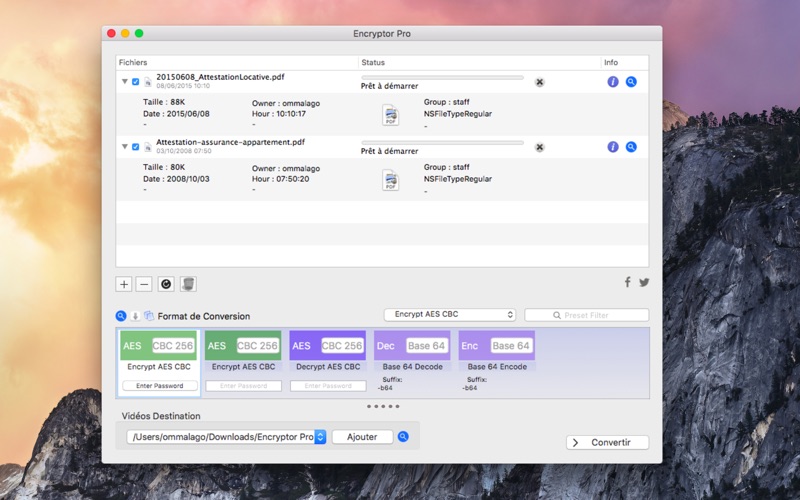
Task: Click magnifier icon for Attestation-assurance-appartement.pdf row
Action: tap(631, 147)
